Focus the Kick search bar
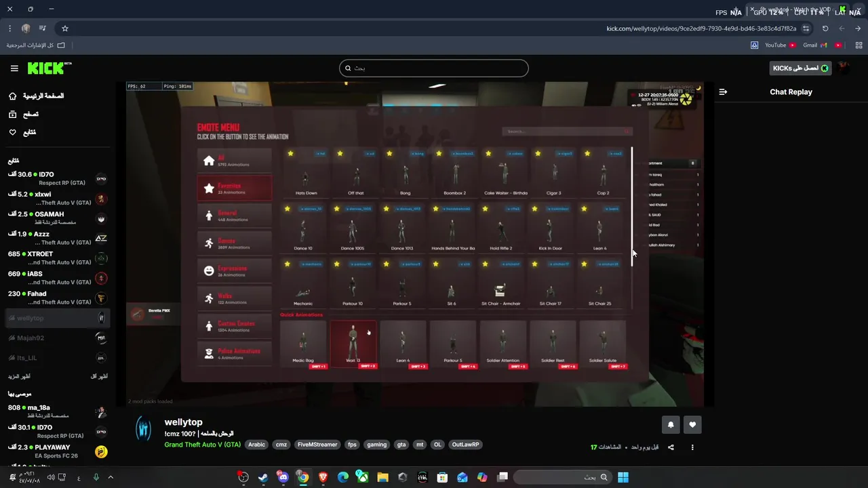 click(433, 68)
